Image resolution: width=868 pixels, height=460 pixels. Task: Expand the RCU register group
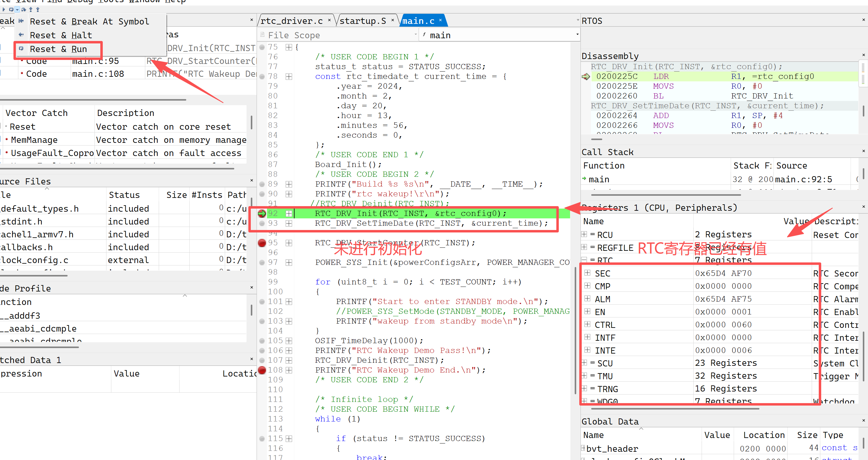[584, 234]
